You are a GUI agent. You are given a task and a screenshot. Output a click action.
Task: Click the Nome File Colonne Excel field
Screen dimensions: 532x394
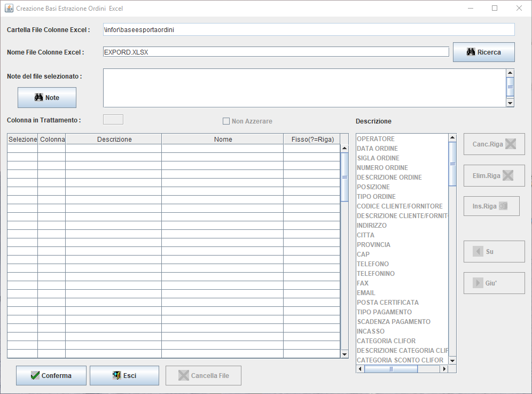(276, 52)
